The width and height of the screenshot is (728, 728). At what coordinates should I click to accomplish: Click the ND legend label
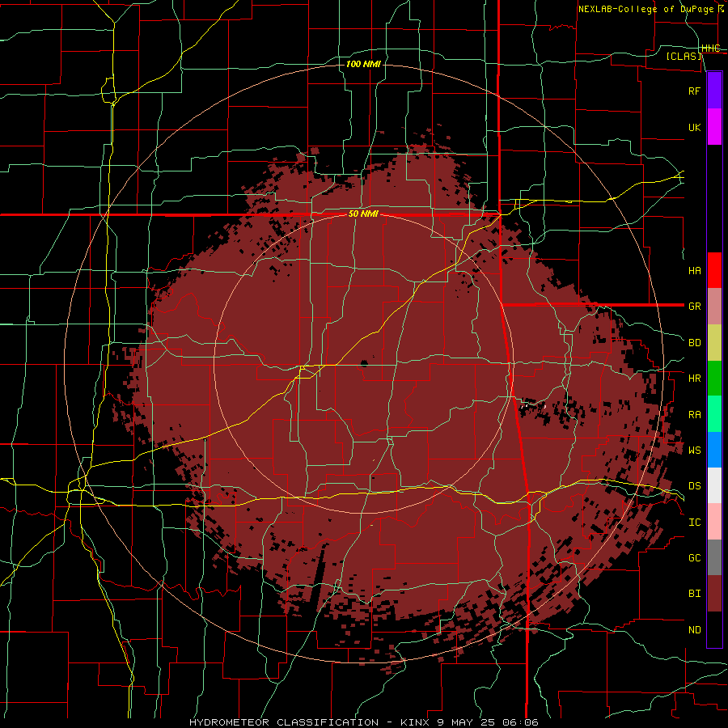pos(694,630)
